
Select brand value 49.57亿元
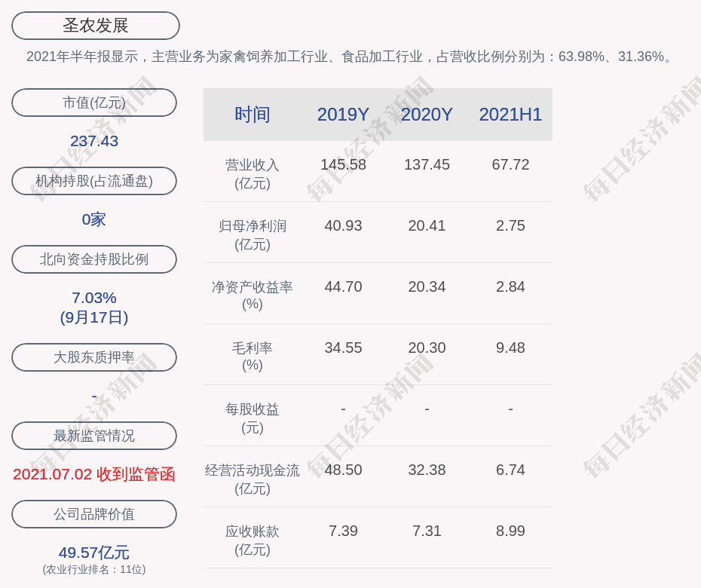pos(94,553)
